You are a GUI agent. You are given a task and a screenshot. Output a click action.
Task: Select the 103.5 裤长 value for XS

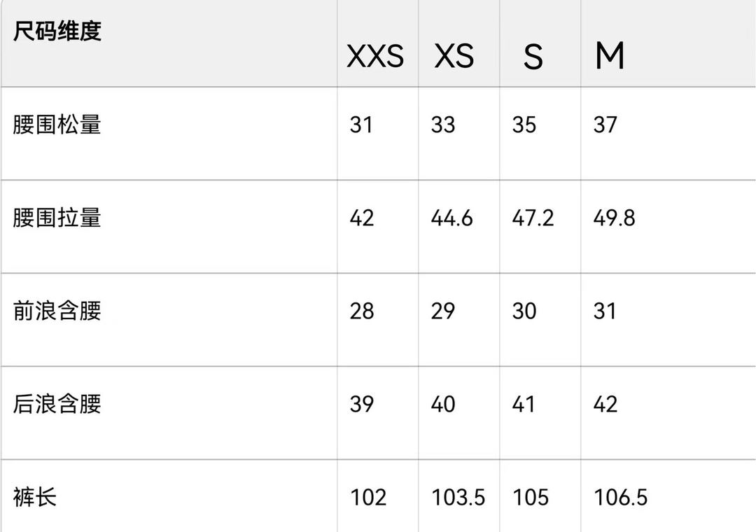(x=458, y=498)
